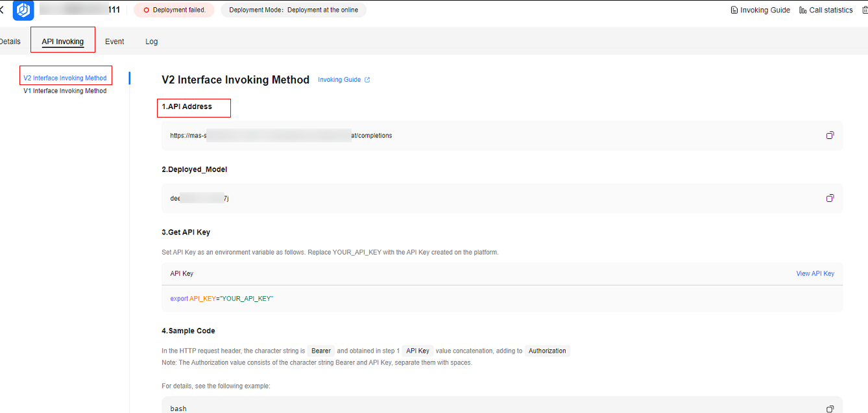
Task: Click the external link icon beside heading
Action: tap(367, 80)
